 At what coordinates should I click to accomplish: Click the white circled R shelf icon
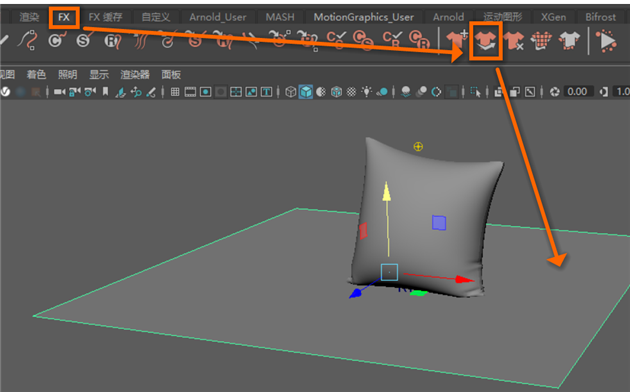(112, 41)
